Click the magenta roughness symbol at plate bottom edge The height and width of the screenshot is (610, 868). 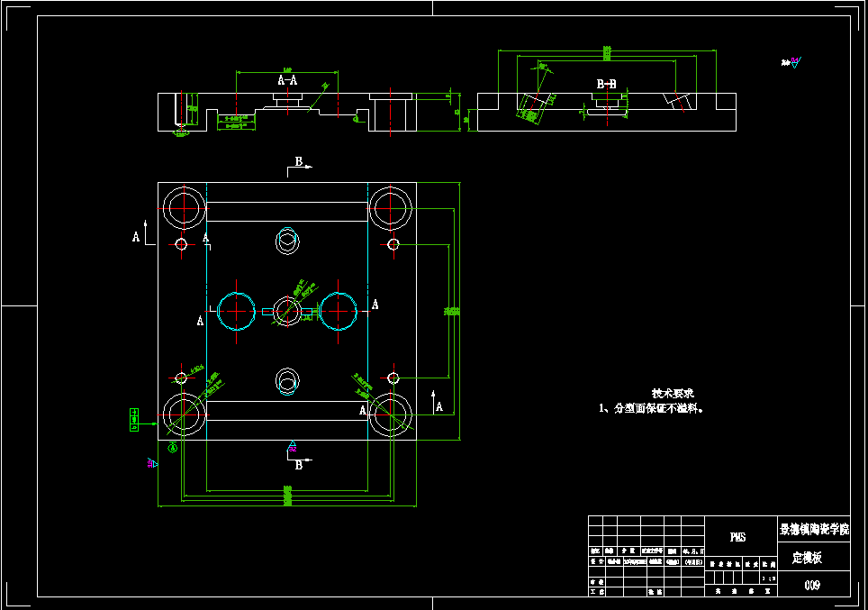(292, 446)
